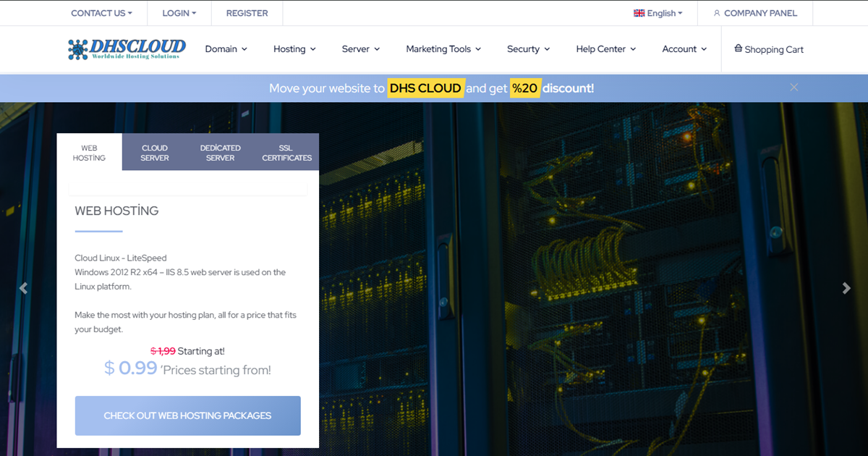Image resolution: width=868 pixels, height=456 pixels.
Task: Expand the Server menu
Action: click(360, 49)
